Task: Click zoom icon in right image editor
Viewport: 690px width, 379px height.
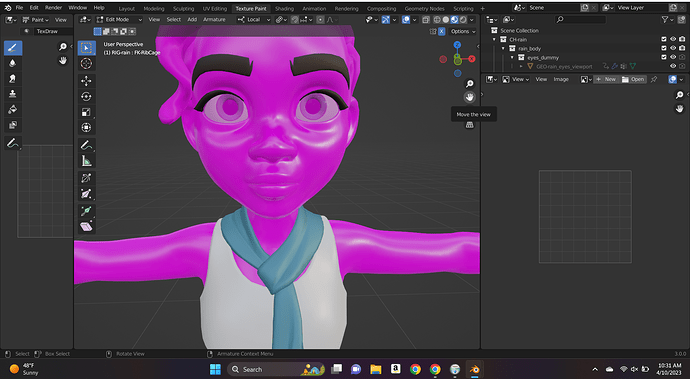Action: point(679,95)
